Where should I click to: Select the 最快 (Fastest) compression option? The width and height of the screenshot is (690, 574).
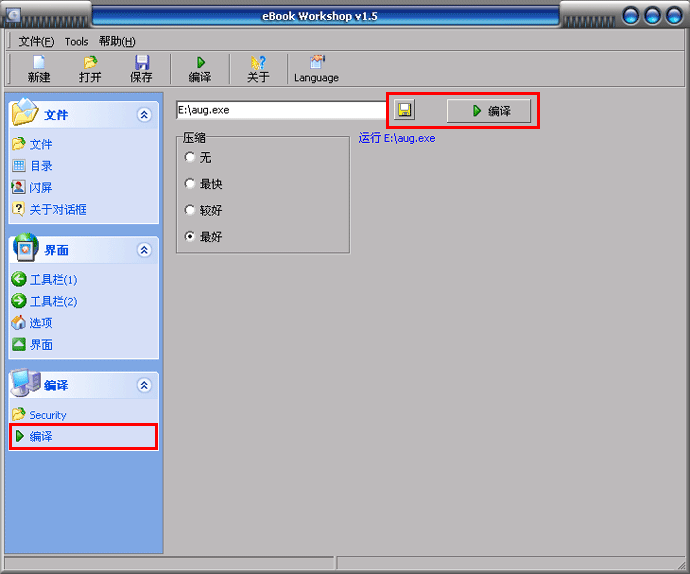click(x=190, y=184)
